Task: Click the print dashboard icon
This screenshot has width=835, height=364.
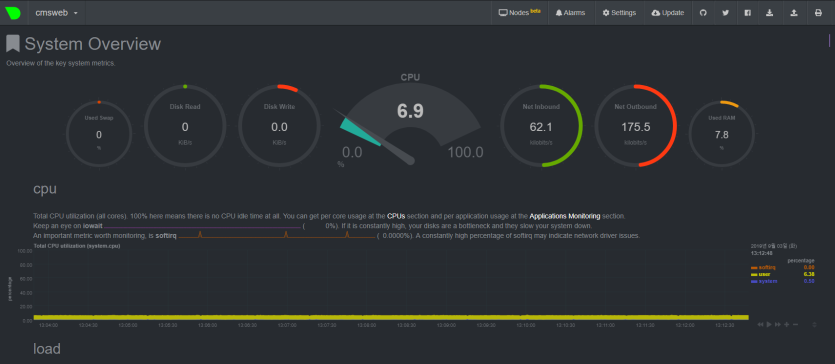Action: tap(818, 13)
